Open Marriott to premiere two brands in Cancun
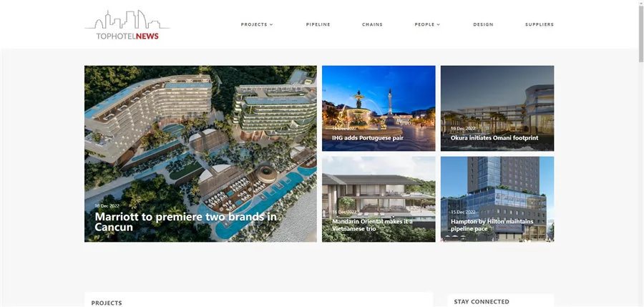This screenshot has height=307, width=644. pos(185,222)
